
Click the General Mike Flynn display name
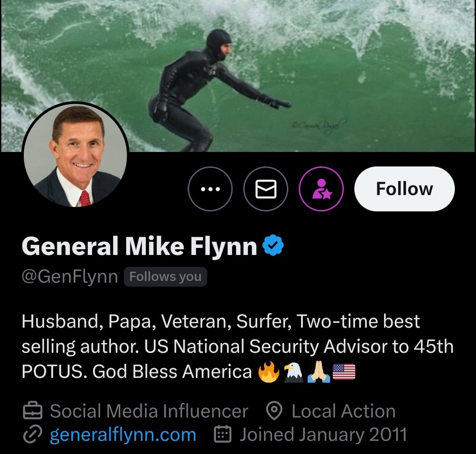tap(139, 246)
